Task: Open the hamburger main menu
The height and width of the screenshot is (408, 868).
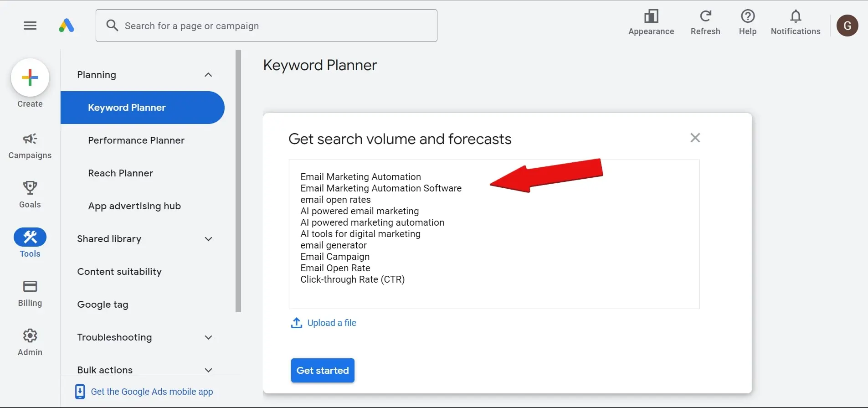Action: tap(30, 26)
